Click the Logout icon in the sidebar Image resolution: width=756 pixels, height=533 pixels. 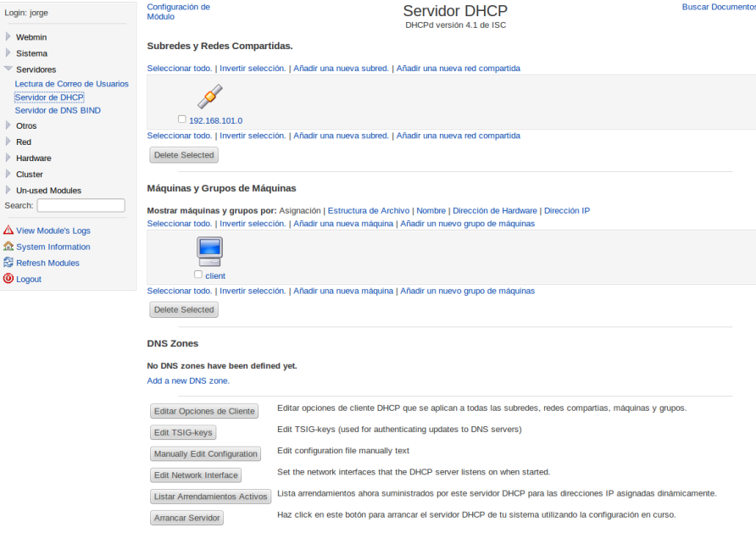[x=7, y=279]
